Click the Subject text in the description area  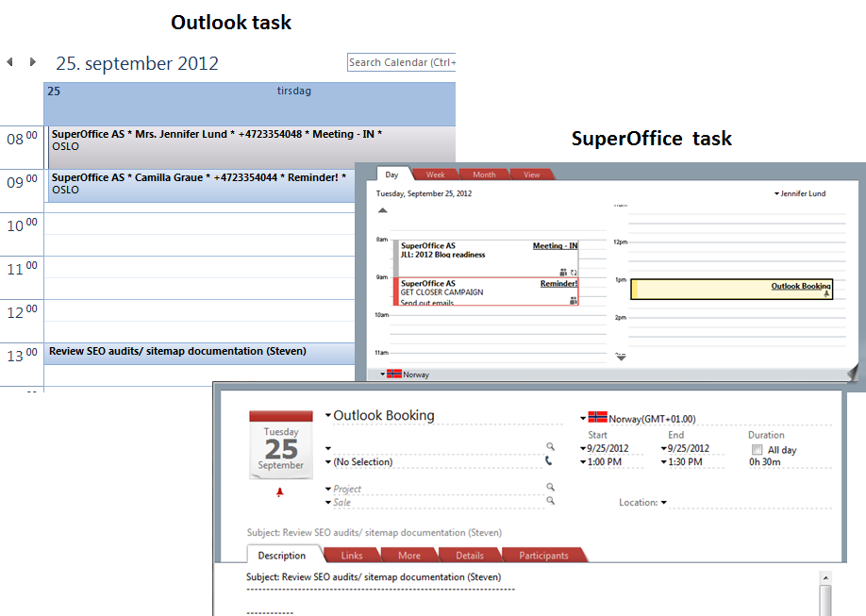coord(374,576)
